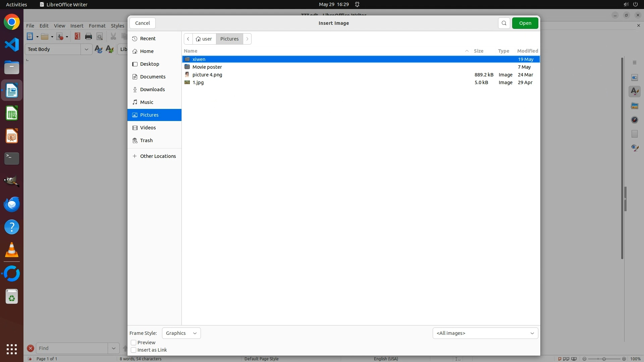The height and width of the screenshot is (362, 644).
Task: Close the Find toolbar red X
Action: pos(31,348)
